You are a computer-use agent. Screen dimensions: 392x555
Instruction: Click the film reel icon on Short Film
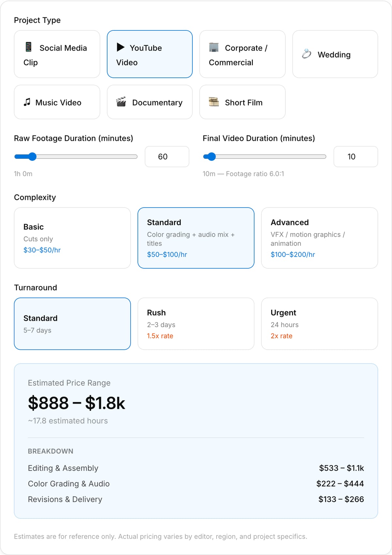click(214, 102)
